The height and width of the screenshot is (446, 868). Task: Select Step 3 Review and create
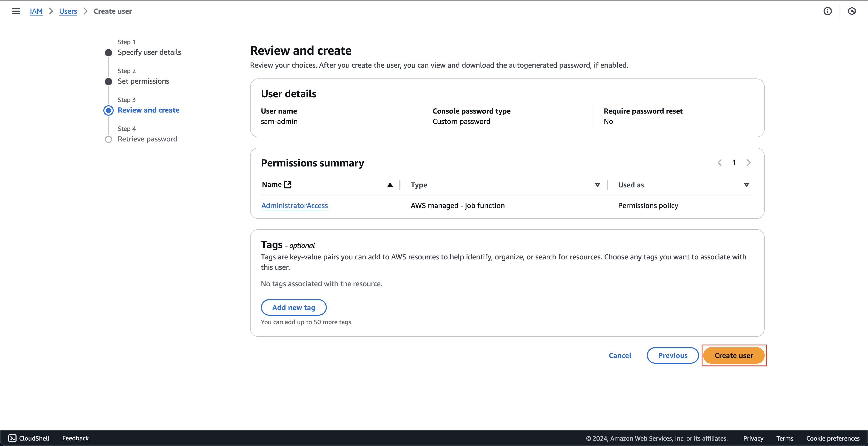pos(148,110)
